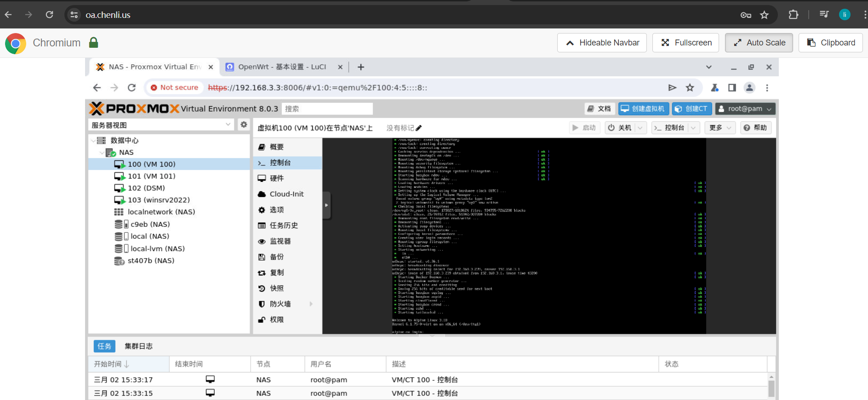Switch to the 任务 tasks tab
The width and height of the screenshot is (868, 400).
[x=104, y=346]
